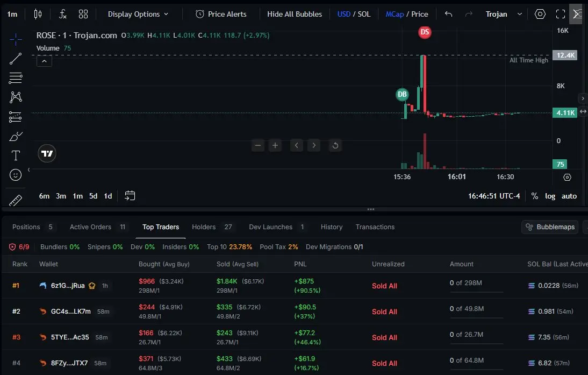
Task: Click the DS sell bubble marker
Action: (x=425, y=32)
